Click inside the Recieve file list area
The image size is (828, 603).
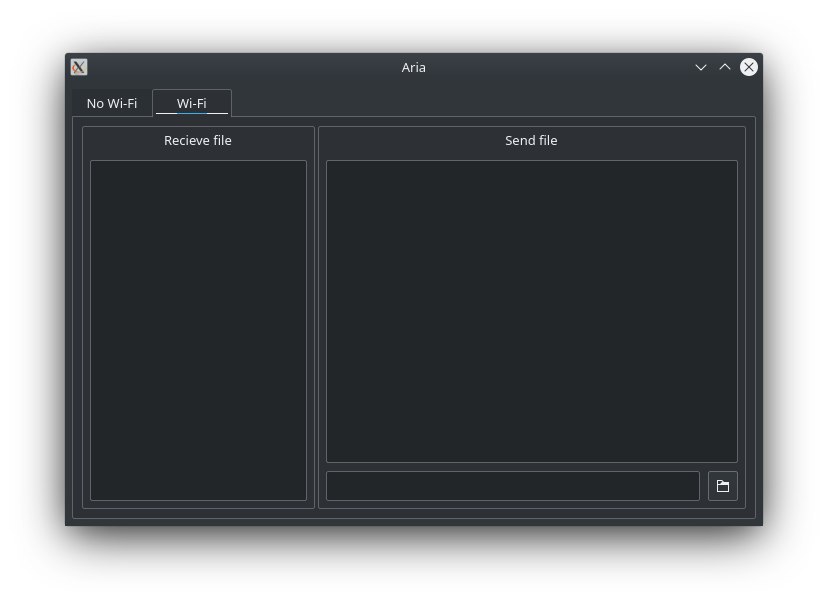(x=199, y=331)
